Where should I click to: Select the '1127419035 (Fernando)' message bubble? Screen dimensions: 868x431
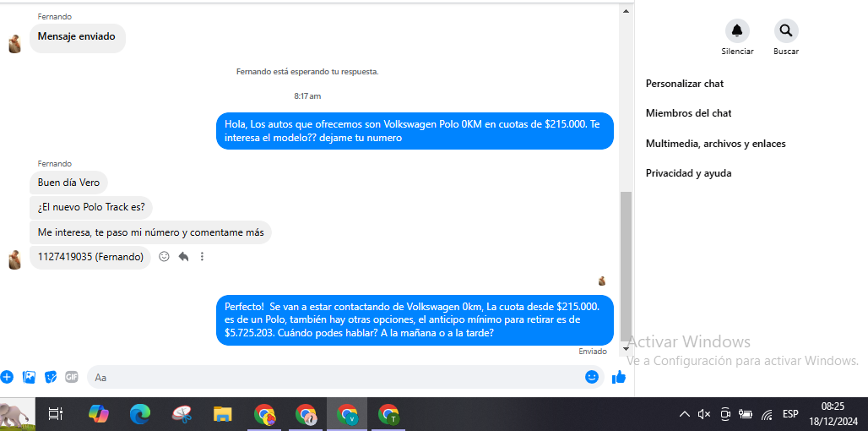90,257
